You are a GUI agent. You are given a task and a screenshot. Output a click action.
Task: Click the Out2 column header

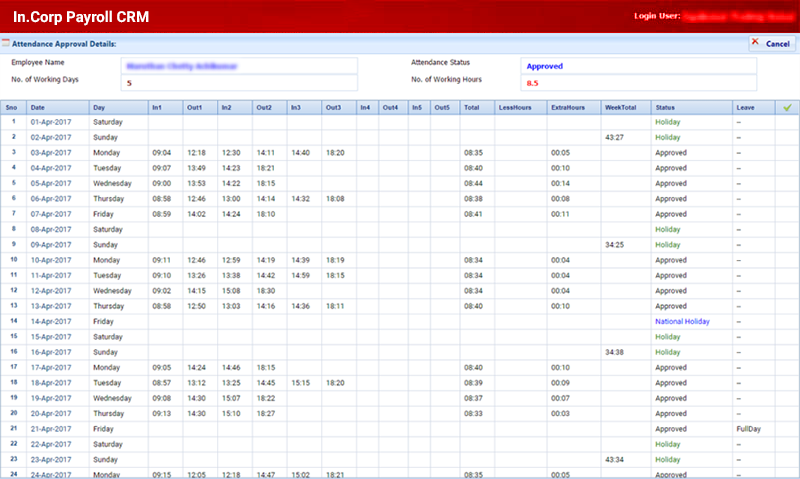point(269,108)
